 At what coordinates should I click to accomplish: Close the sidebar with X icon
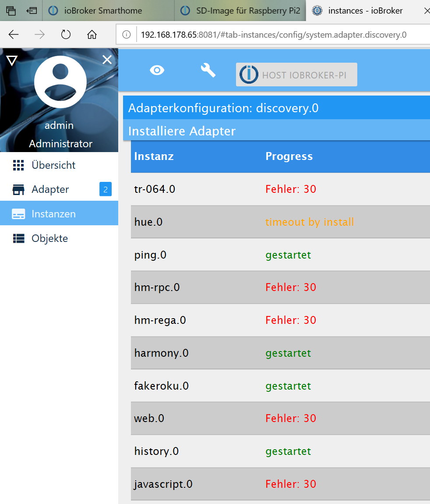pyautogui.click(x=107, y=60)
